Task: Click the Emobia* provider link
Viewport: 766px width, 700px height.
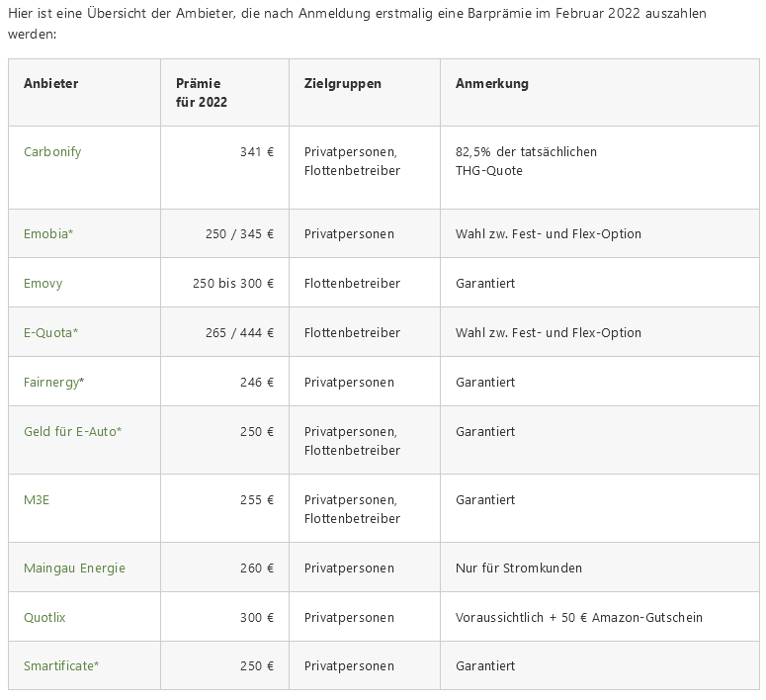Action: [48, 234]
